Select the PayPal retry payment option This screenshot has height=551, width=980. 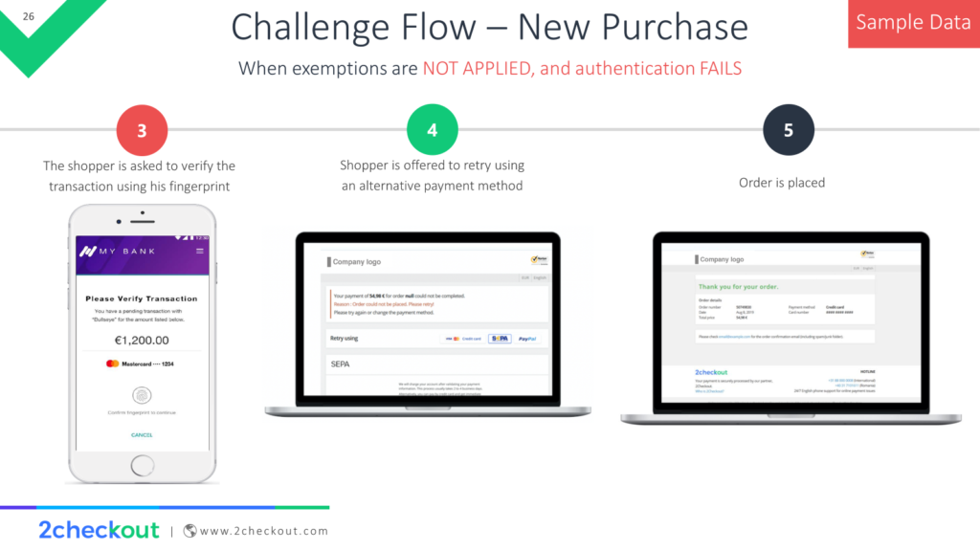527,339
